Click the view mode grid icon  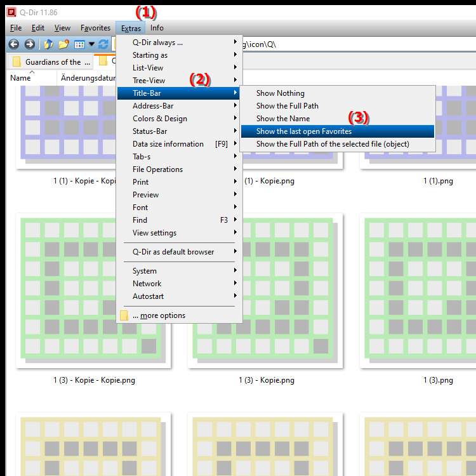tap(79, 44)
